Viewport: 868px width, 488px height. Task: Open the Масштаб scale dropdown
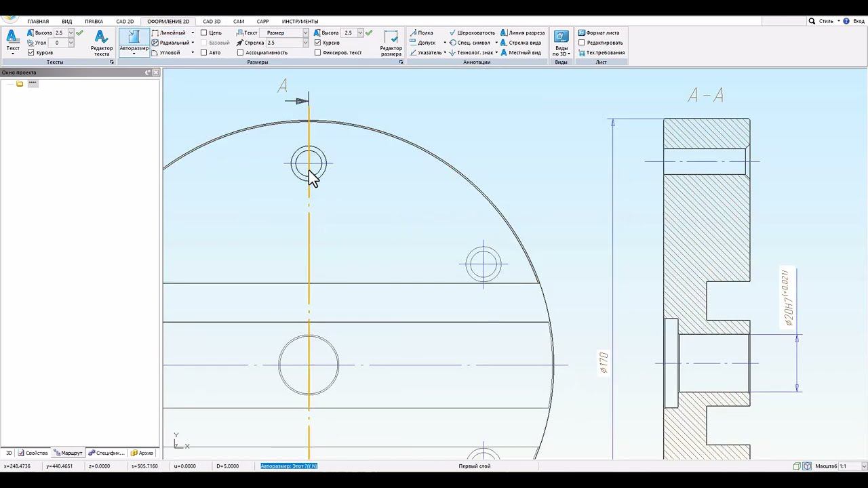coord(864,466)
